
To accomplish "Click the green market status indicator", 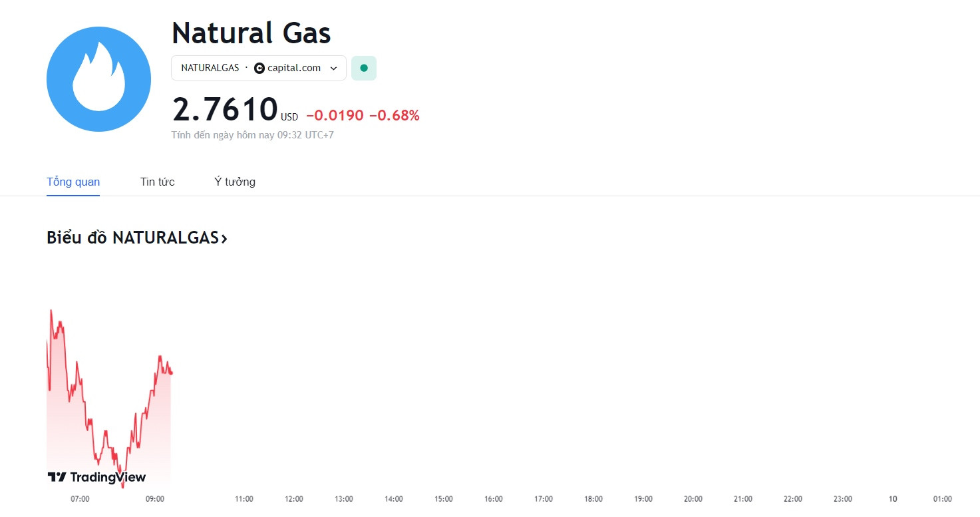I will (x=364, y=68).
